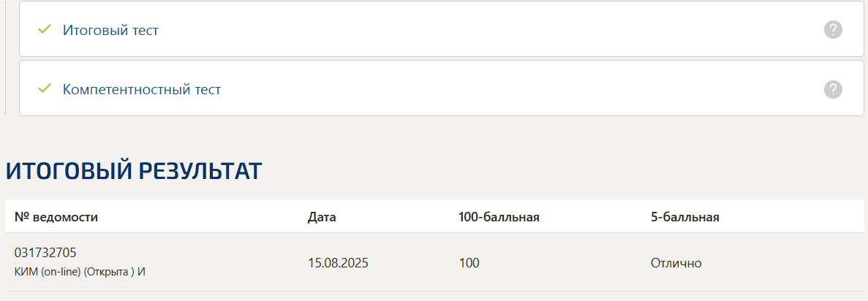868x301 pixels.
Task: Click the Отлично grade cell
Action: click(676, 263)
